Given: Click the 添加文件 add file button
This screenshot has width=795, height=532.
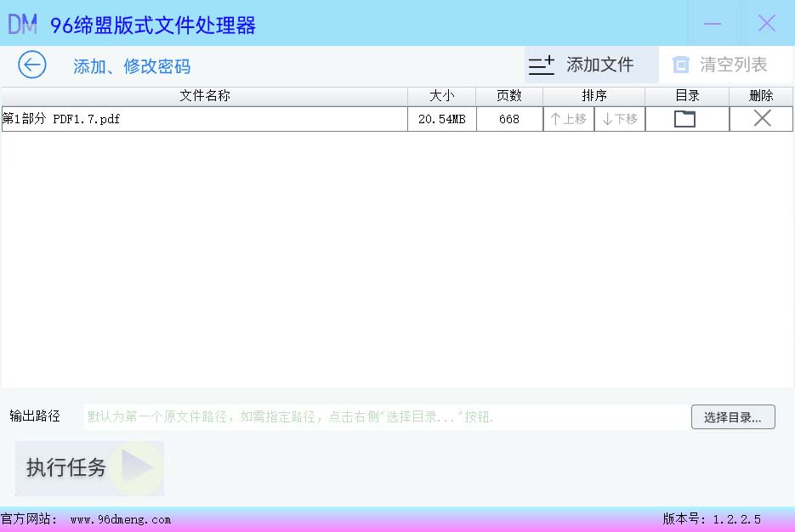Looking at the screenshot, I should coord(591,65).
